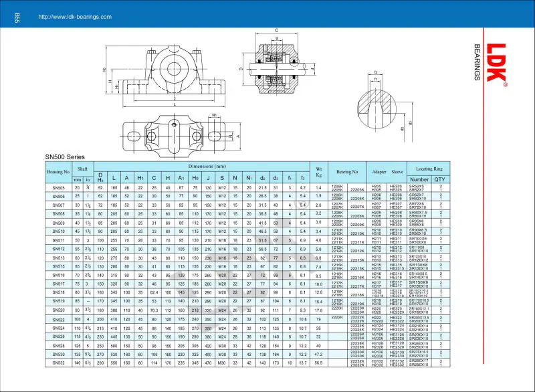
Task: Open the www.ldk-bearings.com link
Action: click(x=75, y=17)
